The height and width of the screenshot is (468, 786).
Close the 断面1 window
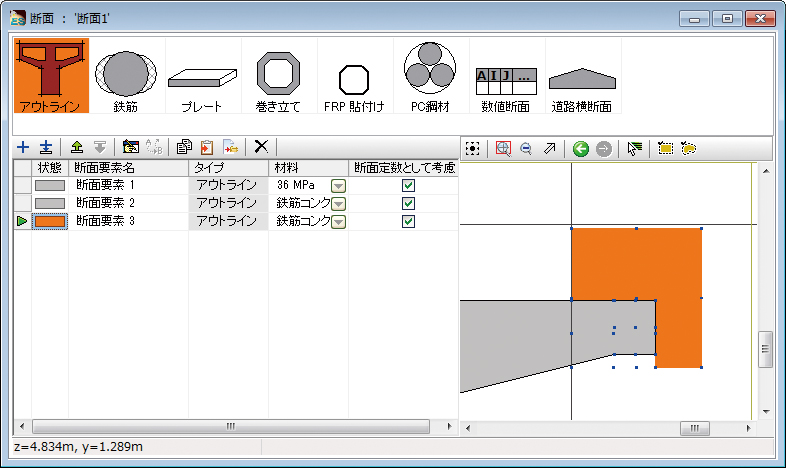coord(760,19)
